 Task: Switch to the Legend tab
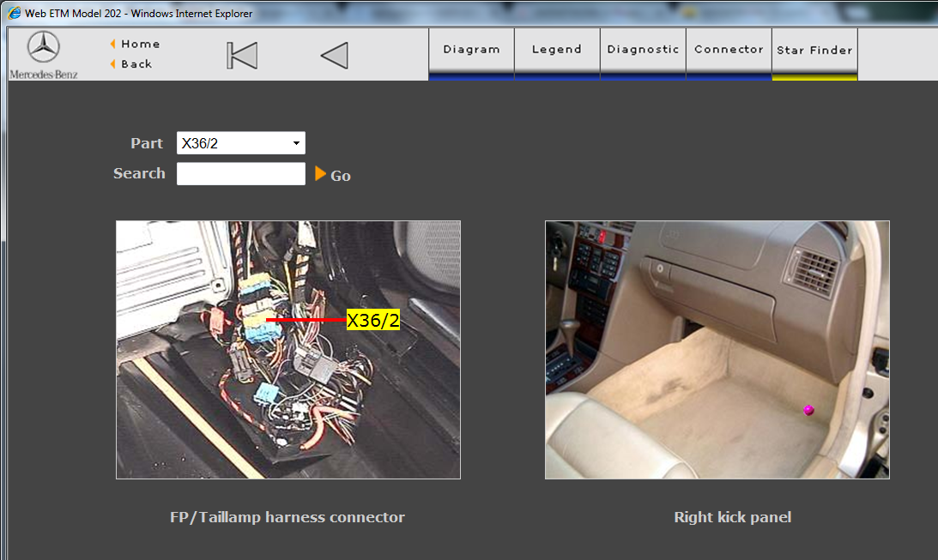click(557, 54)
